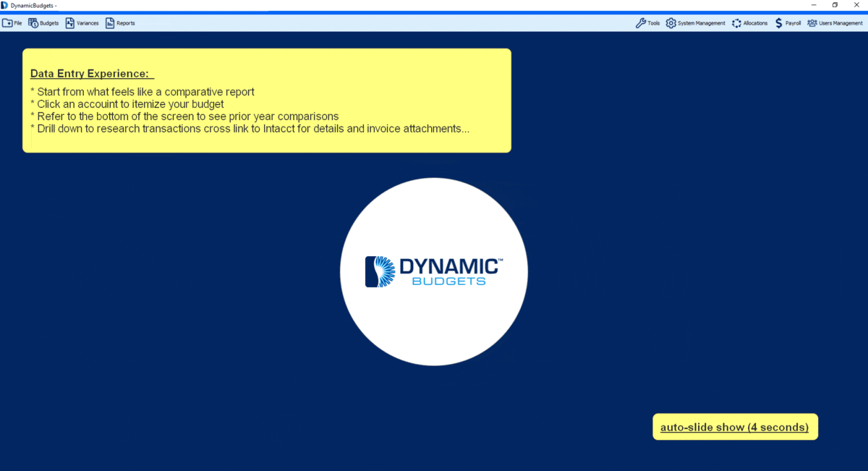Click the Dynamic Budgets center logo
This screenshot has height=471, width=868.
click(x=434, y=271)
